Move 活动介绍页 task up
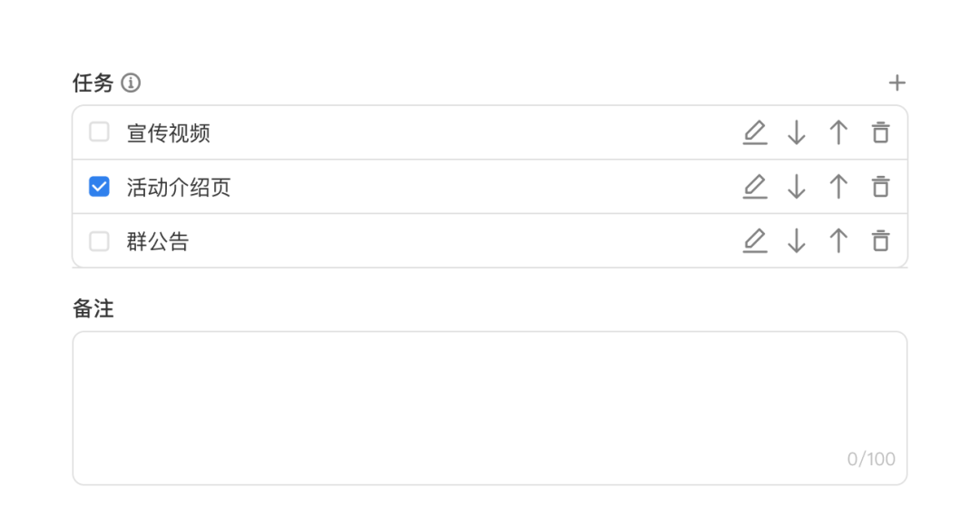980x507 pixels. [x=838, y=187]
